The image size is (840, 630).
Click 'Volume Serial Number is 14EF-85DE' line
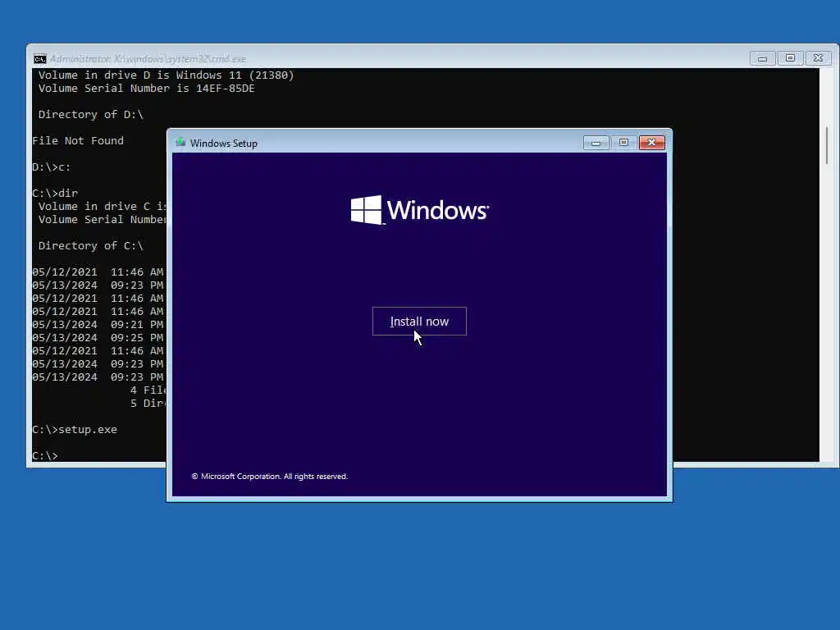tap(146, 89)
